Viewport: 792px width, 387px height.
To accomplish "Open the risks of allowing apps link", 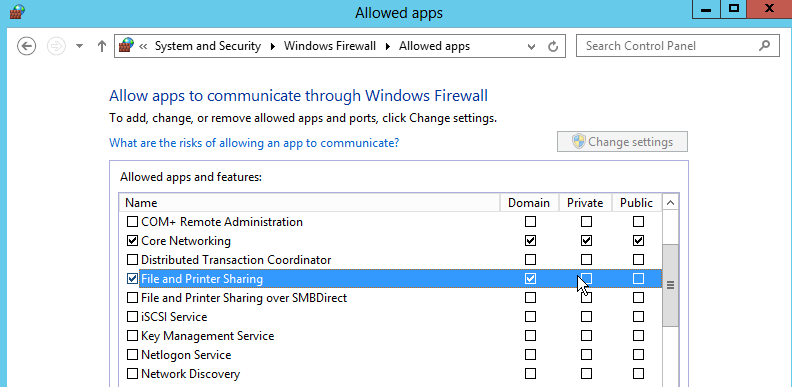I will click(254, 143).
